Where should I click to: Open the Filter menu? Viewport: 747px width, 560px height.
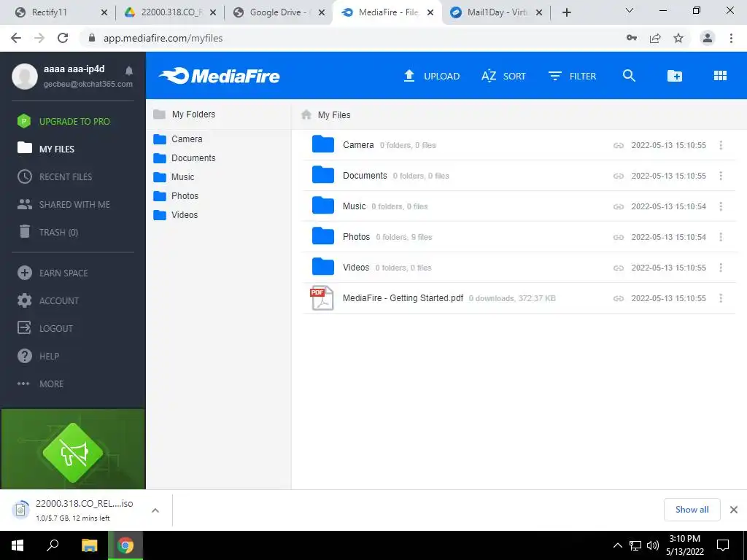572,76
